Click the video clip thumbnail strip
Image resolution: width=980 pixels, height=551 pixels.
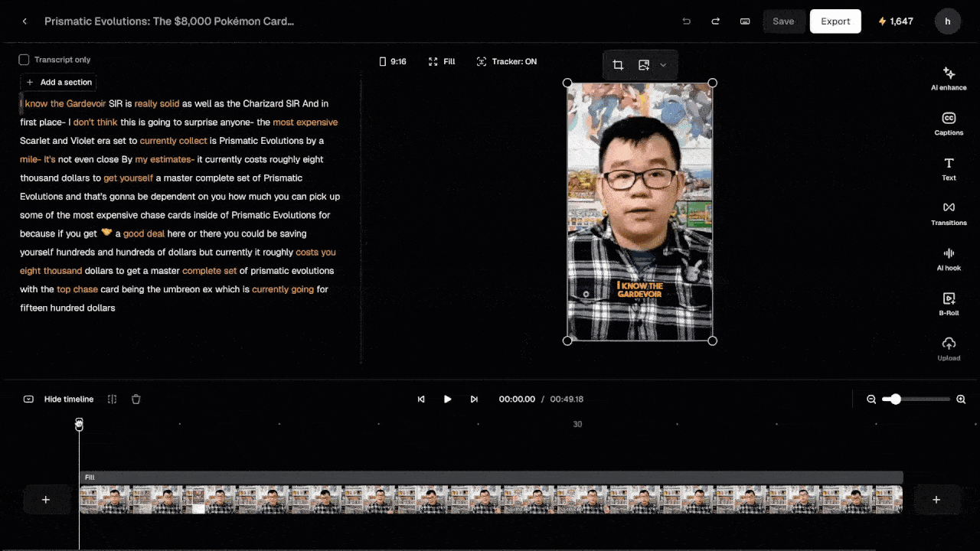click(491, 500)
